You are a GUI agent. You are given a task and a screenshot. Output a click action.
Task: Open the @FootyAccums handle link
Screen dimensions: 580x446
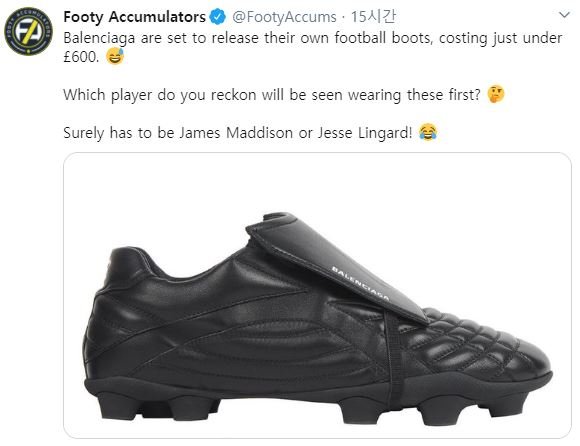(284, 17)
